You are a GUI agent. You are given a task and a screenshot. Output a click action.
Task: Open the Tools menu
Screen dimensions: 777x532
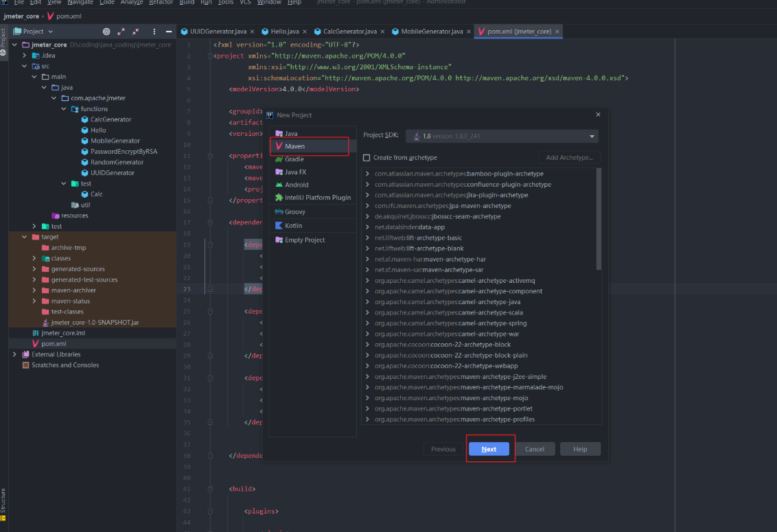(x=225, y=3)
